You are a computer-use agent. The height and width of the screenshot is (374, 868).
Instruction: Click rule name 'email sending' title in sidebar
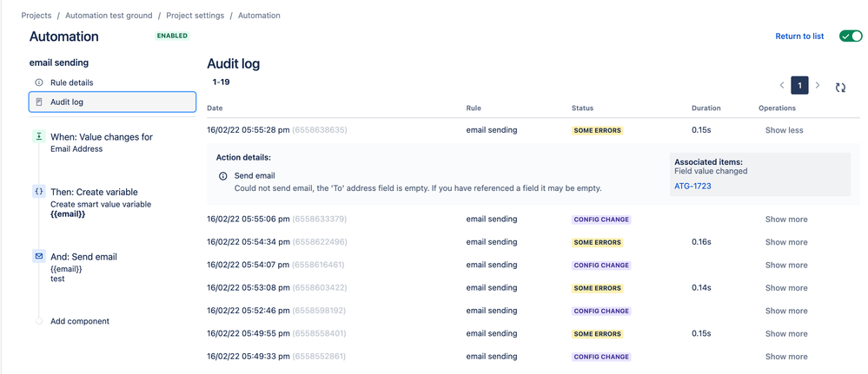[59, 63]
